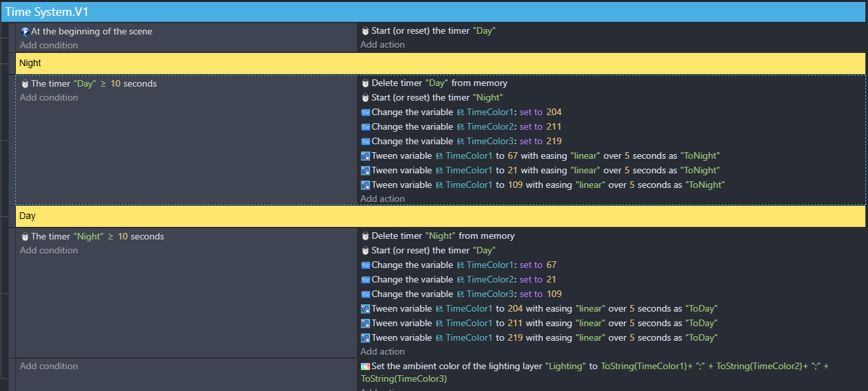
Task: Click 'Add condition' under the timer "Day" condition
Action: point(49,98)
